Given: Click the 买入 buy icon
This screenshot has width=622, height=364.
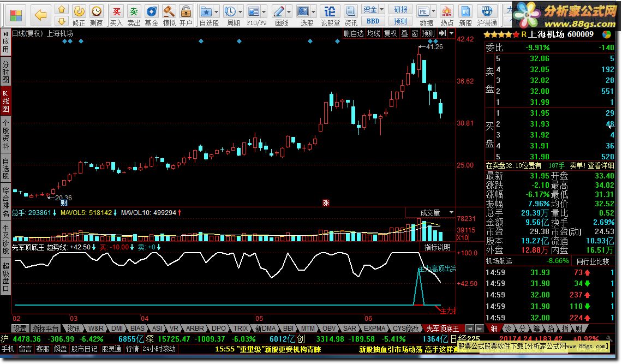Looking at the screenshot, I should click(x=116, y=11).
